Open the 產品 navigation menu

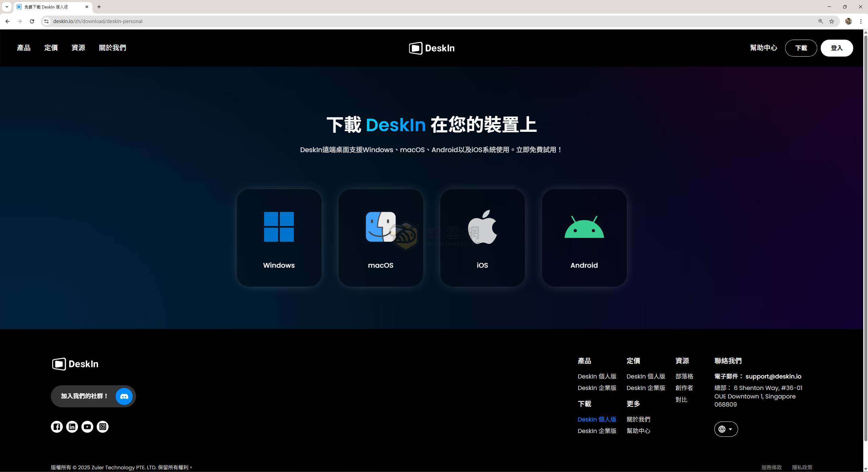pos(24,48)
